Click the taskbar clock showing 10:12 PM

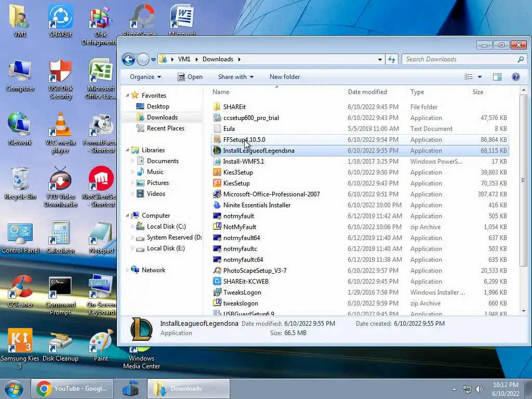[x=506, y=389]
